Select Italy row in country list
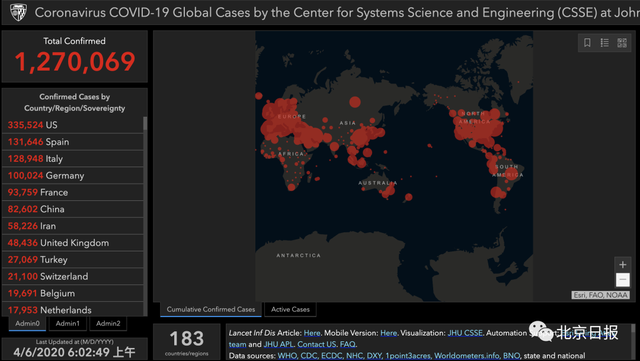Image resolution: width=640 pixels, height=361 pixels. (73, 158)
